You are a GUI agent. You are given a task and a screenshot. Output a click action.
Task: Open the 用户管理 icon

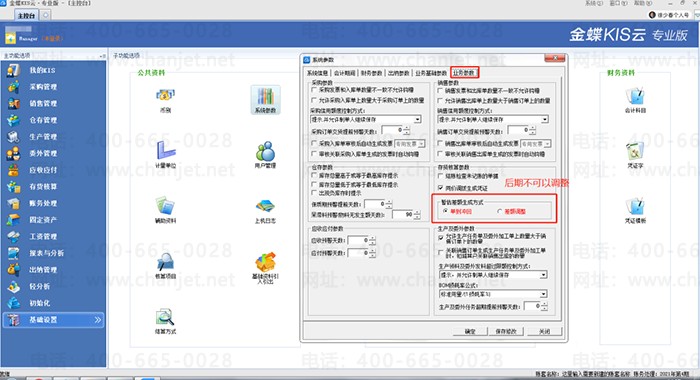pos(265,154)
